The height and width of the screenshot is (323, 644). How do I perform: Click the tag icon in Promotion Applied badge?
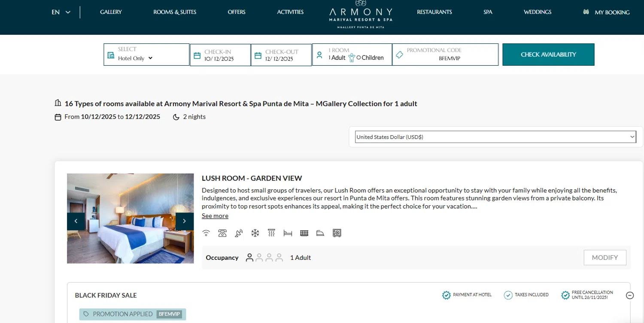[86, 314]
